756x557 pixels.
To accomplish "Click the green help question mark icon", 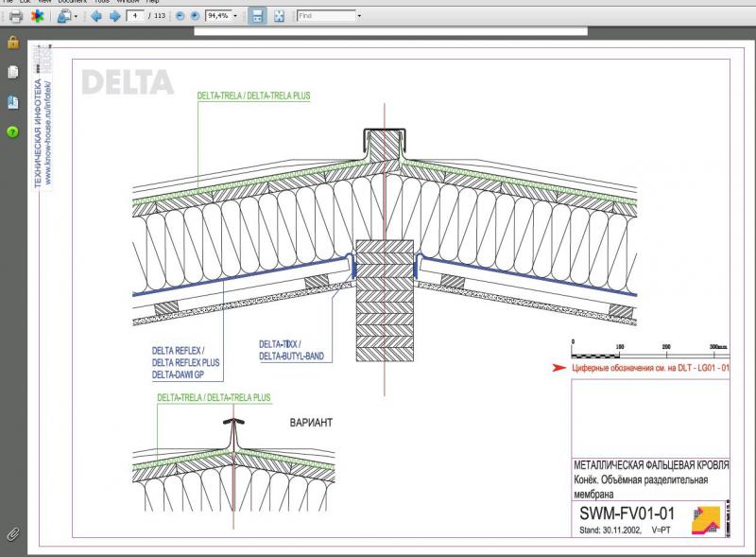I will [13, 132].
